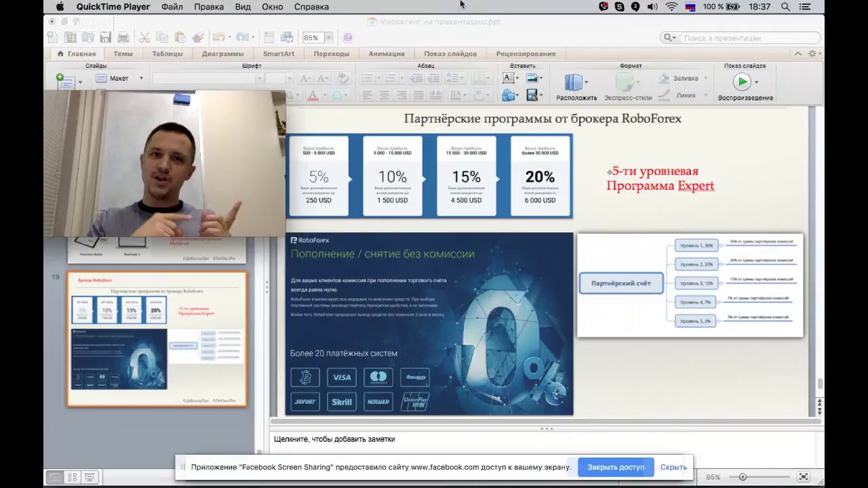Click the bulleted list icon
This screenshot has width=868, height=488.
pyautogui.click(x=367, y=79)
